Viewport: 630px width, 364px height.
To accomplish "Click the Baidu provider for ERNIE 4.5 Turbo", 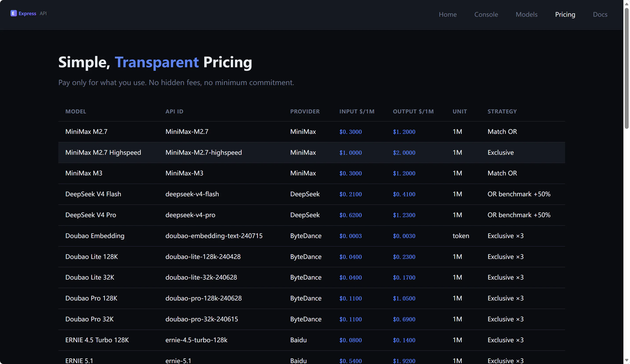I will [x=298, y=340].
